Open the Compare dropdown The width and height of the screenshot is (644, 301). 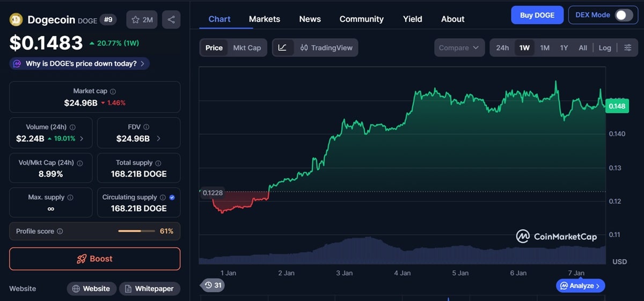(x=459, y=48)
